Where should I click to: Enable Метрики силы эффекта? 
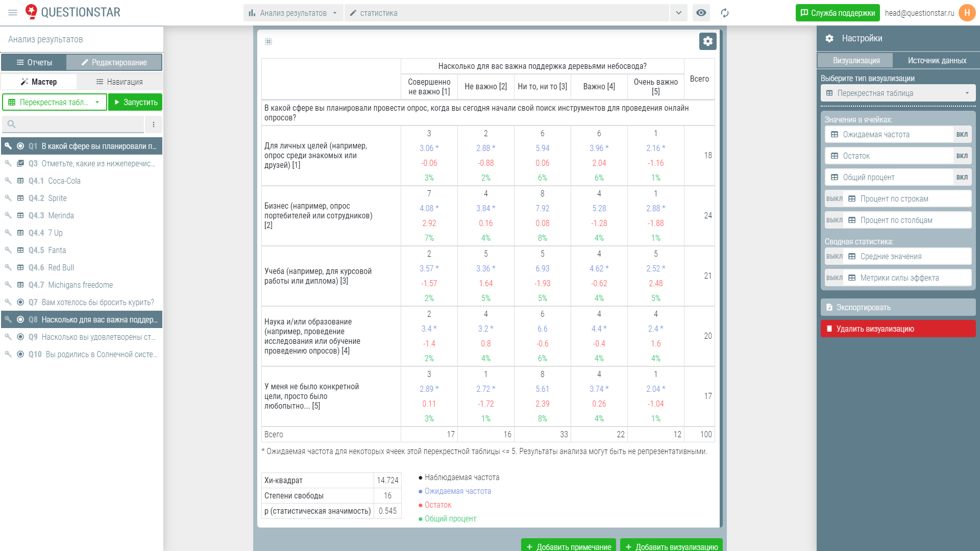pyautogui.click(x=835, y=278)
